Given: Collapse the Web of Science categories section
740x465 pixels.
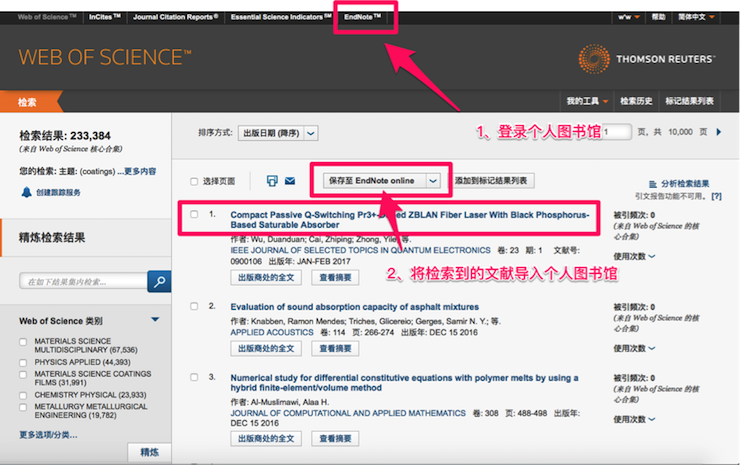Looking at the screenshot, I should click(155, 320).
